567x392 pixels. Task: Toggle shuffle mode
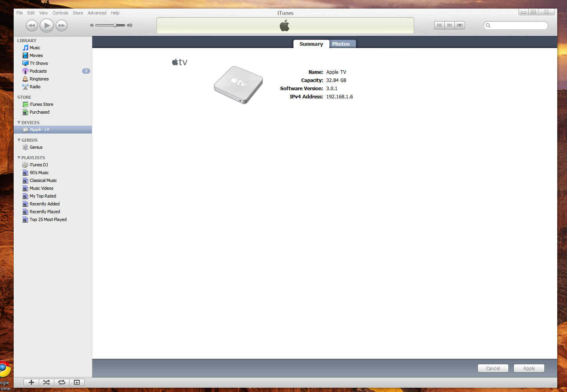click(x=46, y=382)
